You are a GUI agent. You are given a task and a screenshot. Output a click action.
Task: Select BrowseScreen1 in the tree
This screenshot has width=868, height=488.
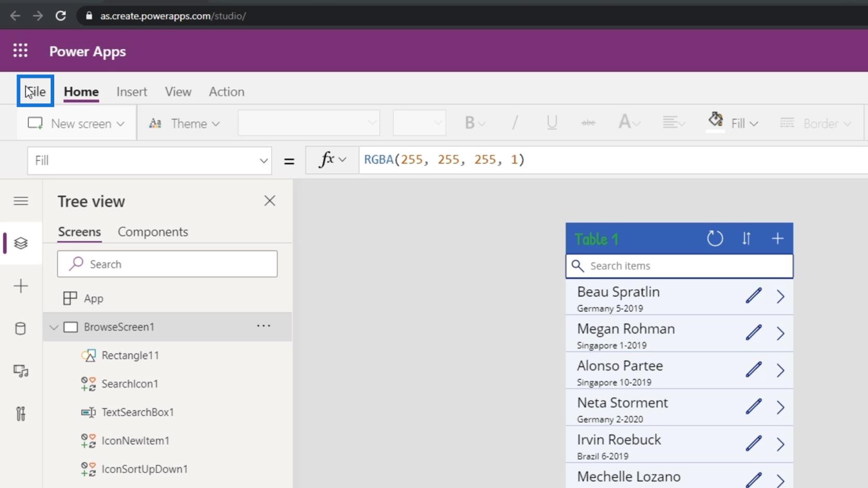119,327
